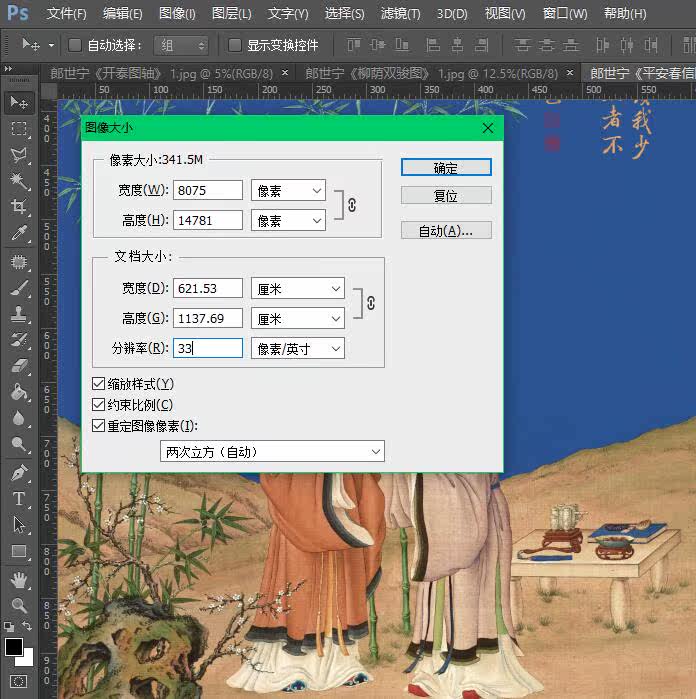Select the Dodge tool

point(19,444)
